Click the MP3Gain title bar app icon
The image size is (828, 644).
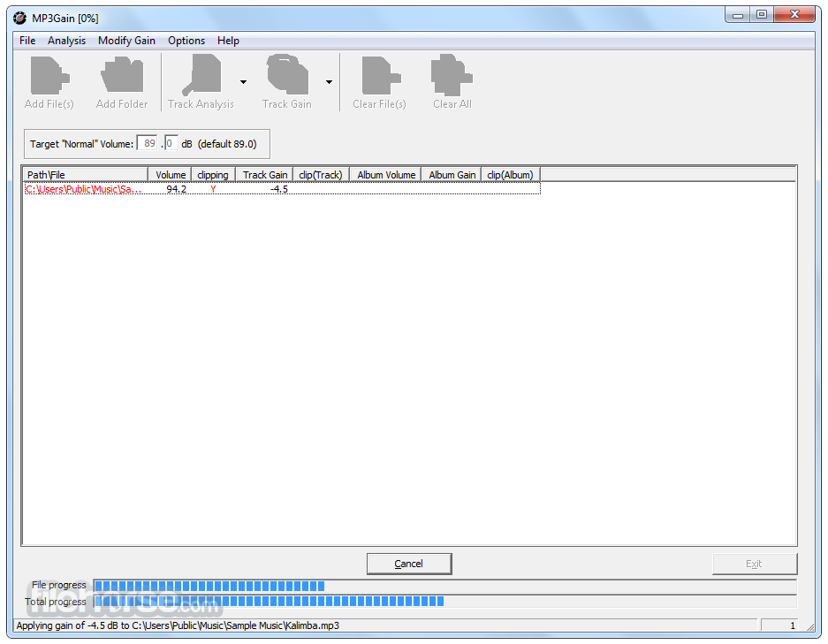click(x=19, y=18)
